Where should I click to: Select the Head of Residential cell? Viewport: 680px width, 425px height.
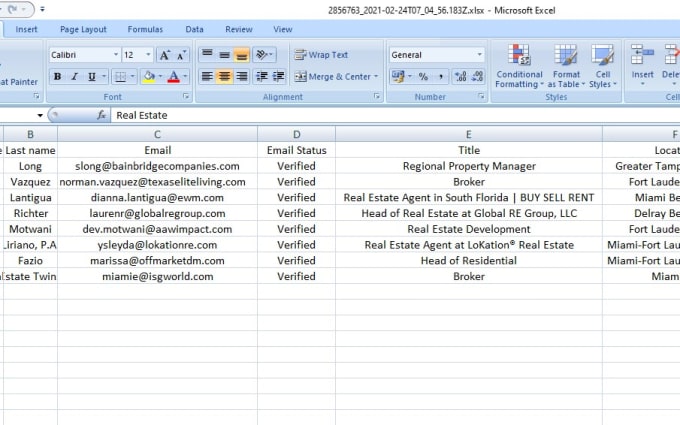point(469,261)
